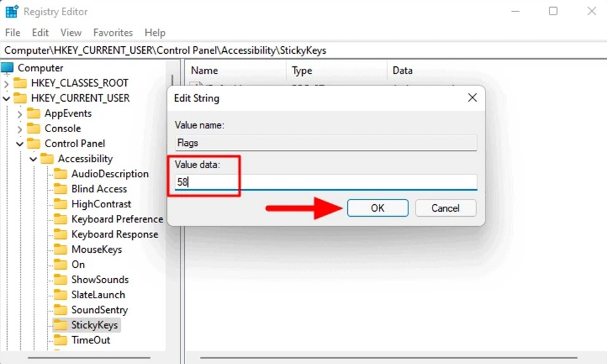Click into the Value data field
607x364 pixels.
(326, 182)
